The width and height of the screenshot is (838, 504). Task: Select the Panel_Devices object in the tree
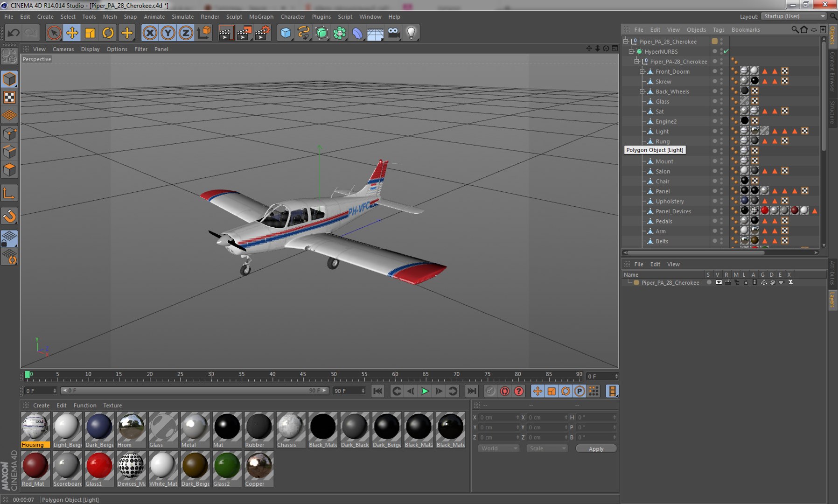coord(673,211)
